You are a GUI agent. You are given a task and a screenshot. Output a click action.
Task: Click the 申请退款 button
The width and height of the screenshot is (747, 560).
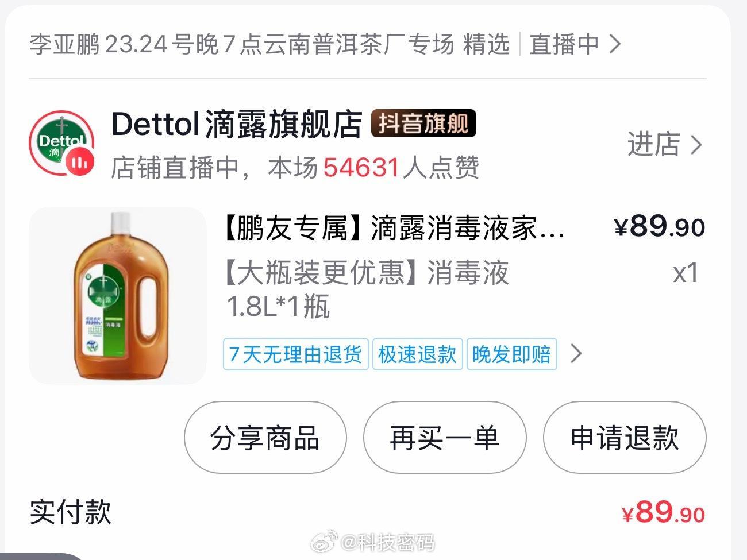tap(625, 438)
